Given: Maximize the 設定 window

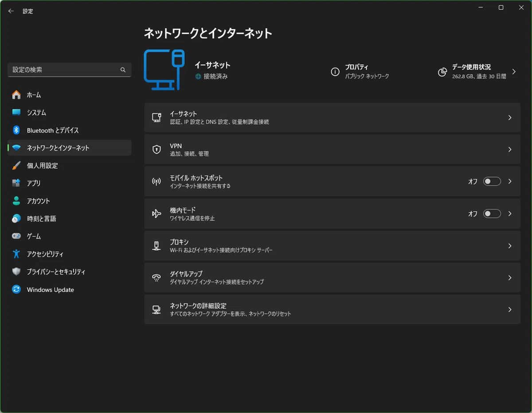Looking at the screenshot, I should [501, 8].
